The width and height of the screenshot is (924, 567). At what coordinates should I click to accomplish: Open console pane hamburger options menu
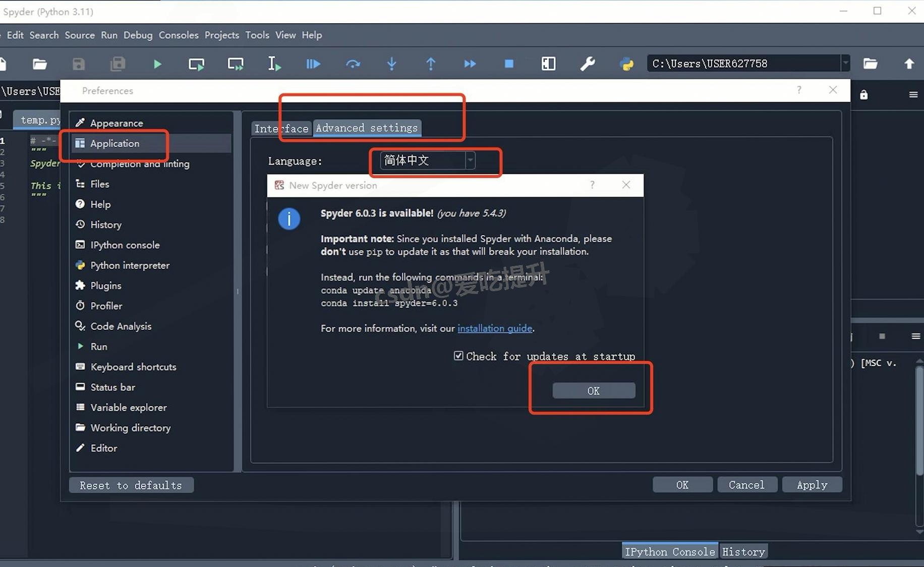916,336
